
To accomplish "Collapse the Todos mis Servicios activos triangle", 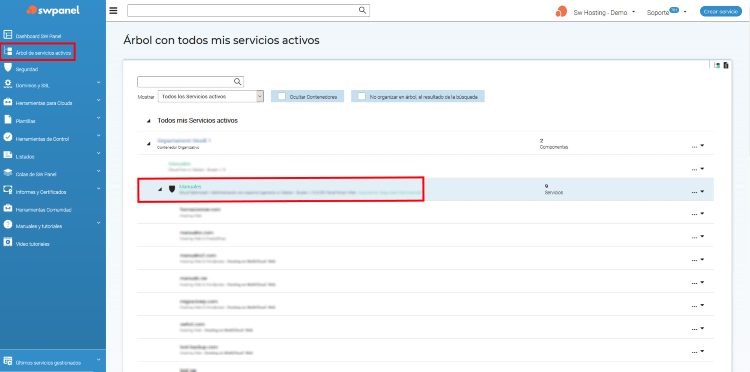I will 148,121.
